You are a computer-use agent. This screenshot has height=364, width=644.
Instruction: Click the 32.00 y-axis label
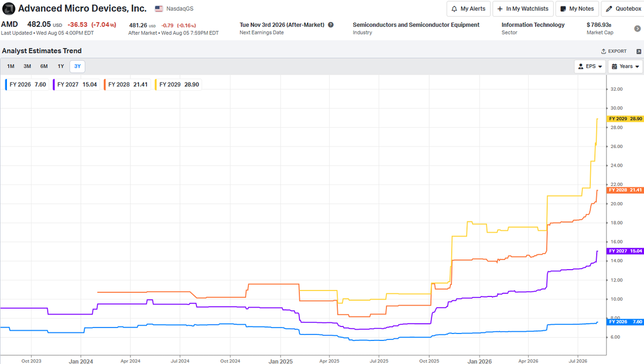(x=616, y=89)
